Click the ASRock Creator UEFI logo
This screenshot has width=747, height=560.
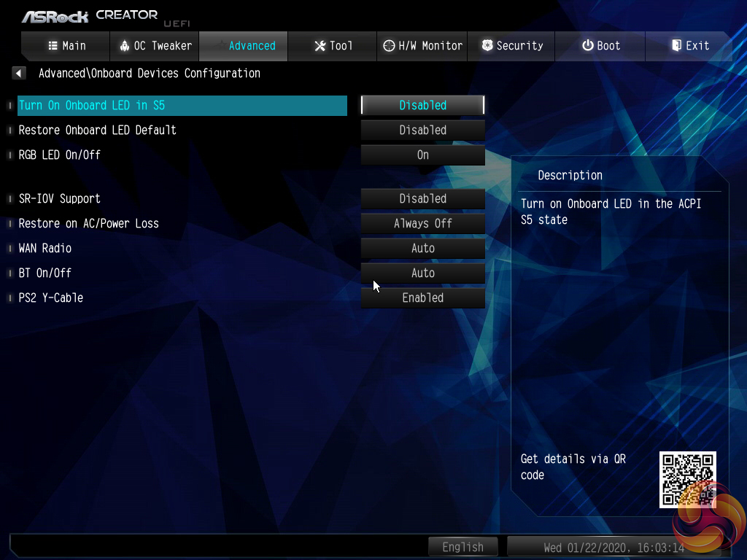[x=106, y=17]
